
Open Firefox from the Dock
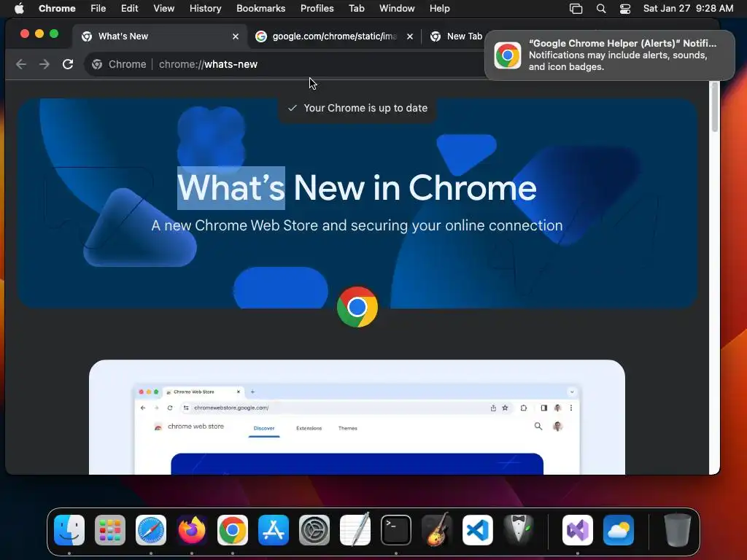click(x=192, y=530)
